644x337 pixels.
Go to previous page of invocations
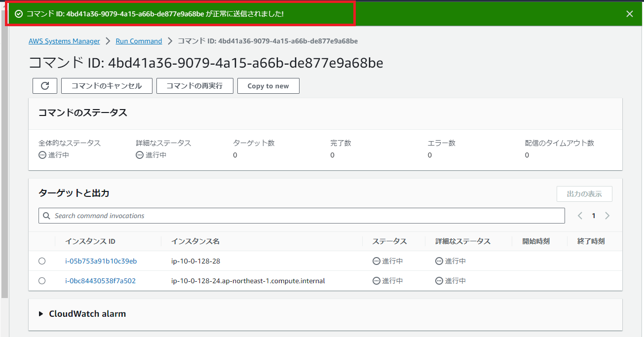point(580,216)
